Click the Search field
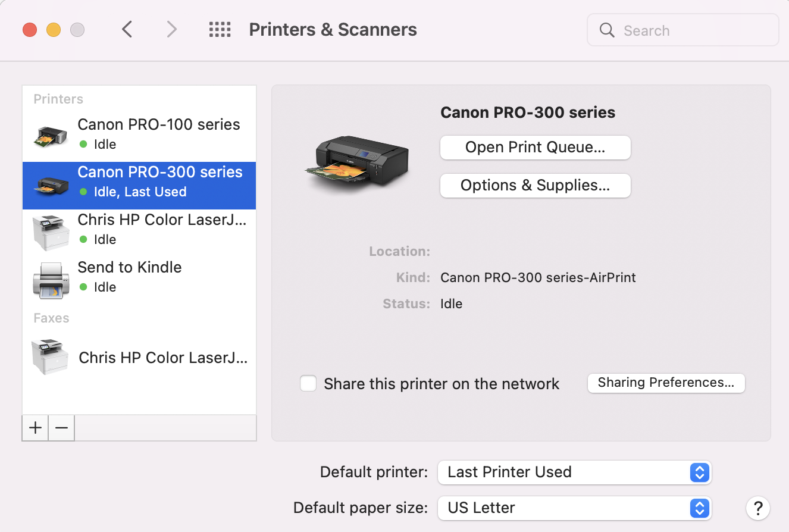The height and width of the screenshot is (532, 789). (x=690, y=30)
